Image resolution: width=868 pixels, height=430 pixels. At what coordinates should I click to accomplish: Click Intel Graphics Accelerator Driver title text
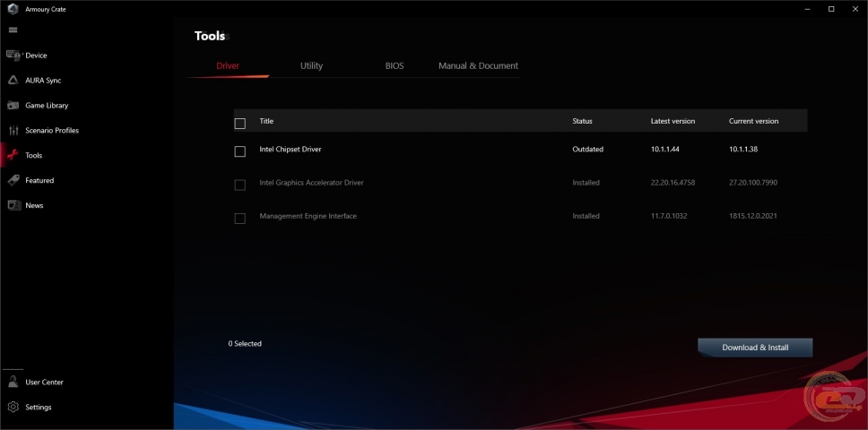[312, 183]
